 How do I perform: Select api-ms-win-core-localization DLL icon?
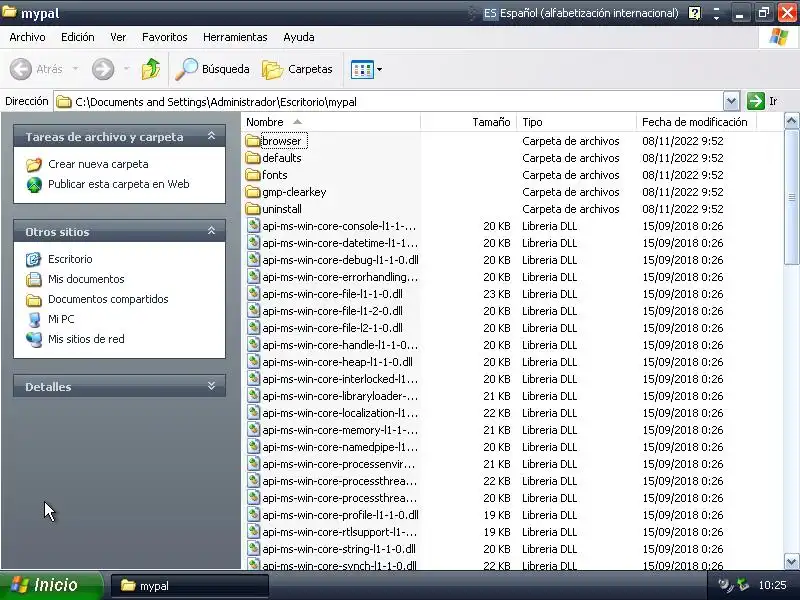pos(254,412)
